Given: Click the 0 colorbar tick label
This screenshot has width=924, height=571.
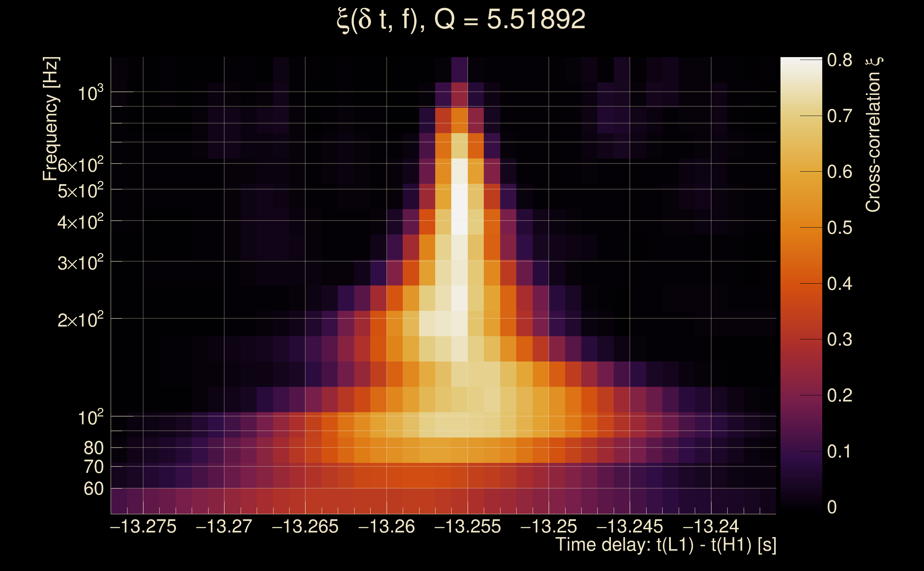Looking at the screenshot, I should 832,507.
